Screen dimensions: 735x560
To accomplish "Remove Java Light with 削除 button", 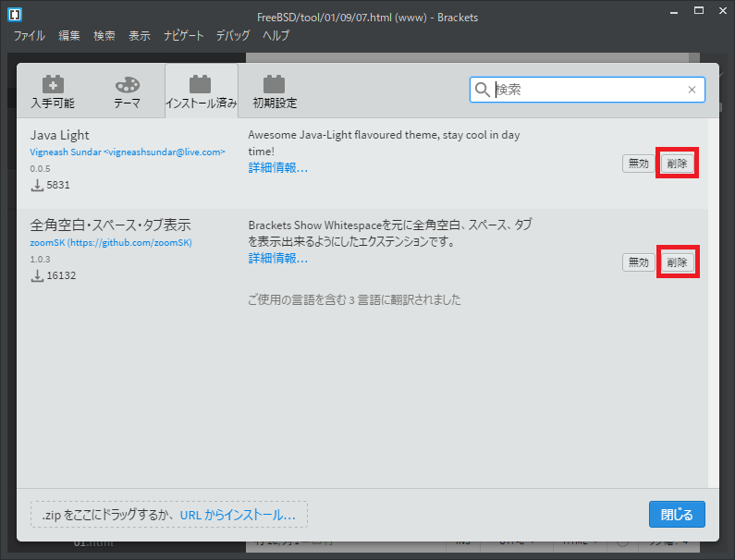I will pos(677,164).
